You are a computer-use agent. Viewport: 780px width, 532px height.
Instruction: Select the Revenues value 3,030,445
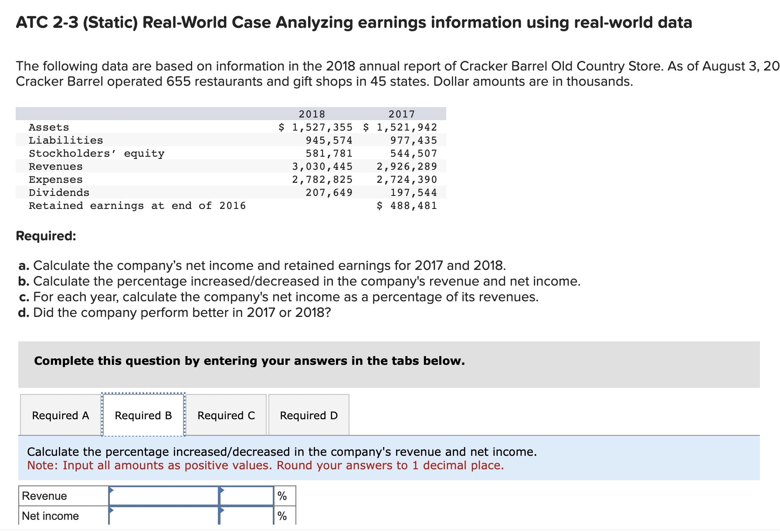[x=322, y=166]
